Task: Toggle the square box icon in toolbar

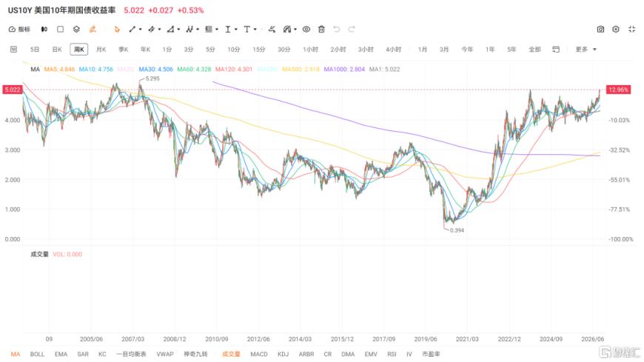Action: [x=61, y=29]
